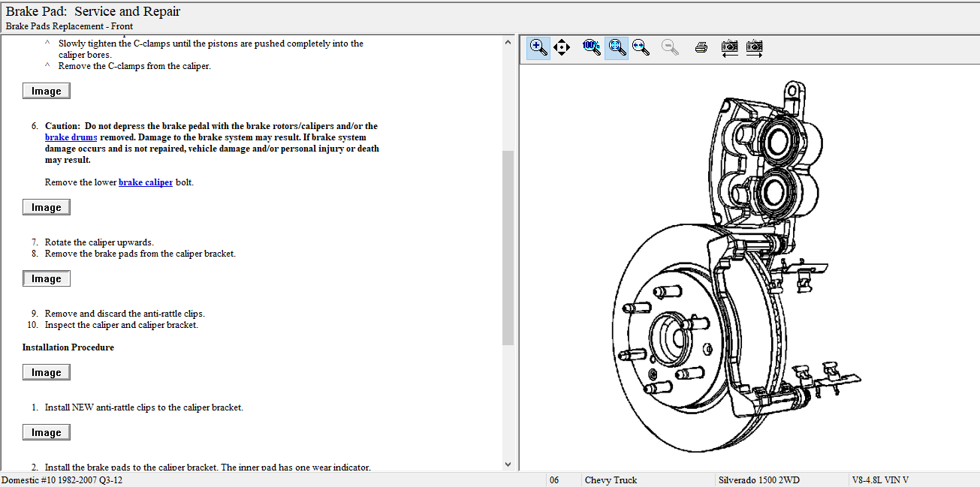Click the grayed zoom out magnifier
Image resolution: width=980 pixels, height=487 pixels.
click(670, 47)
